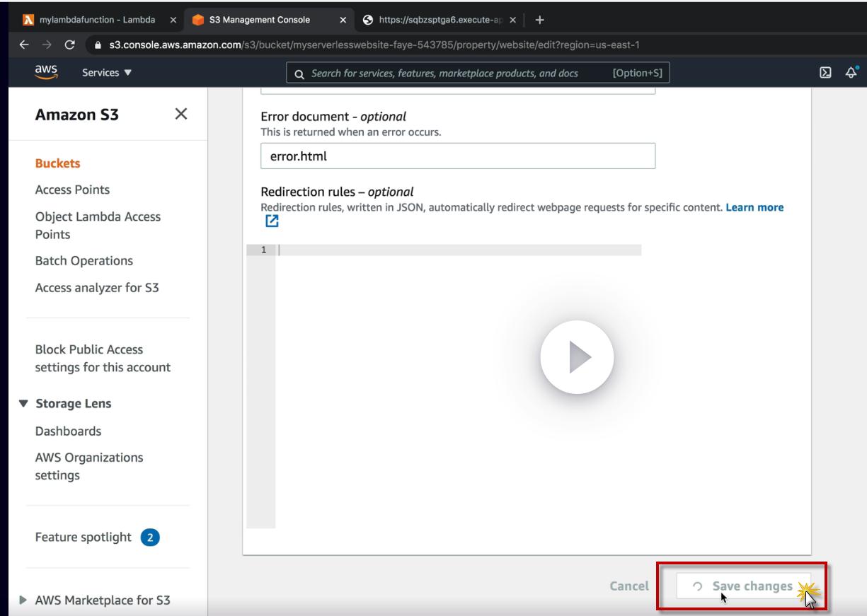The width and height of the screenshot is (867, 616).
Task: Click the Cancel button
Action: (x=628, y=586)
